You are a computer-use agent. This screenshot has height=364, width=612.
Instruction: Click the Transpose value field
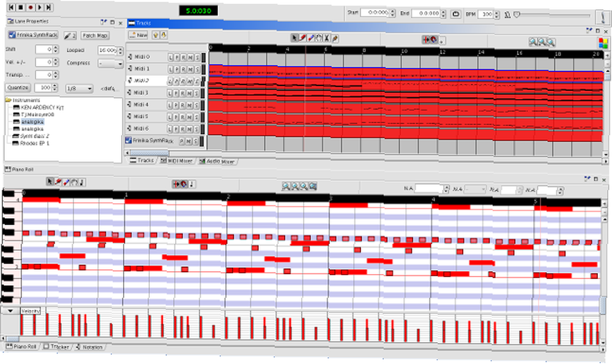click(43, 75)
